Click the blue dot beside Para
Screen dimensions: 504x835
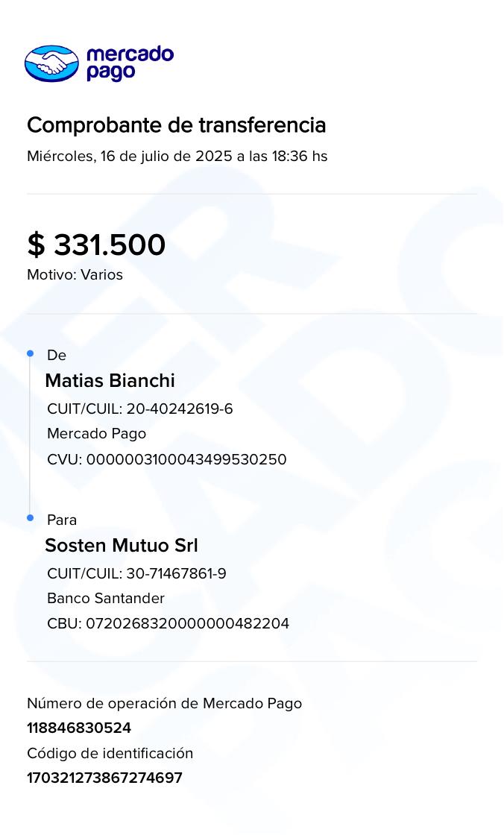(x=31, y=518)
